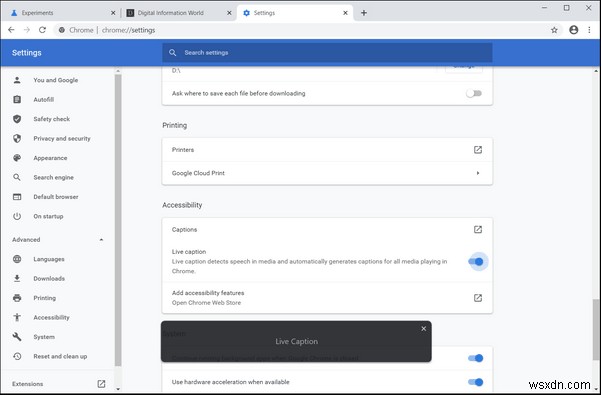Viewport: 602px width, 395px height.
Task: Close the Experiments tab
Action: [x=113, y=13]
